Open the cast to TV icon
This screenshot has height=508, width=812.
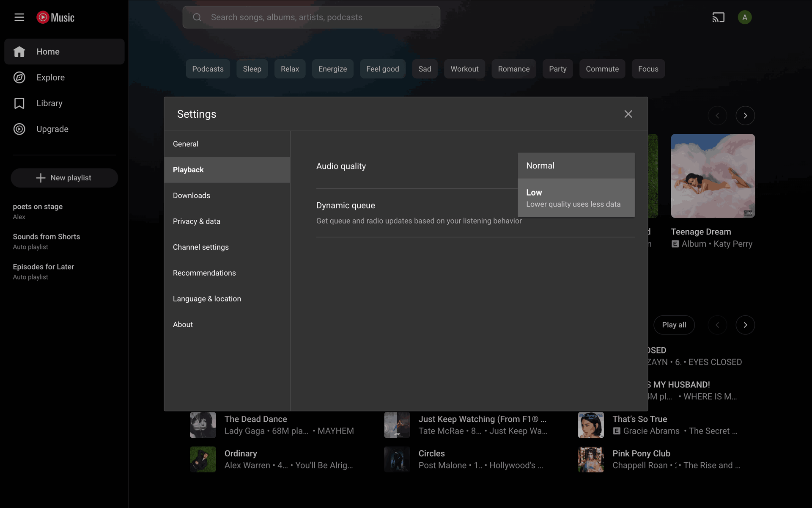[718, 17]
